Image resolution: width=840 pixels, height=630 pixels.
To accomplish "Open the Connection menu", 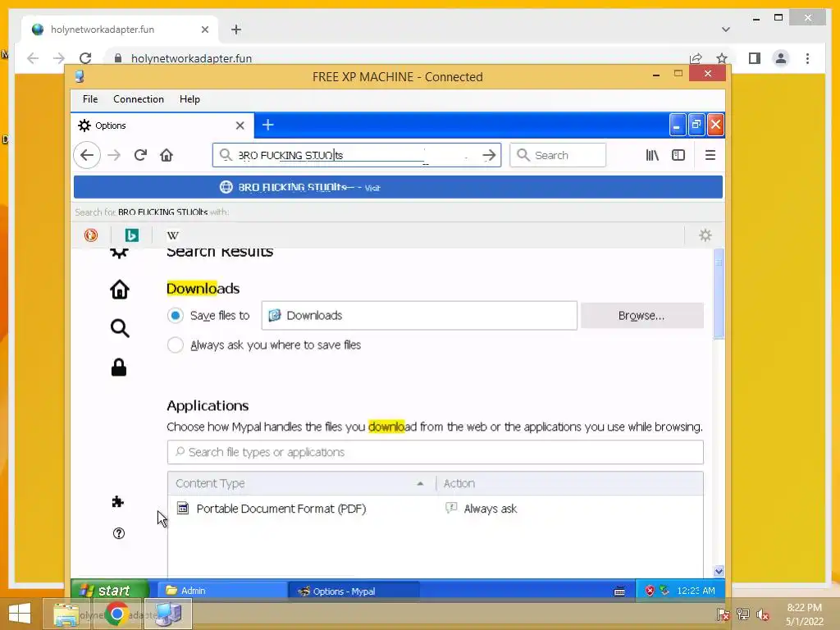I will pyautogui.click(x=138, y=99).
